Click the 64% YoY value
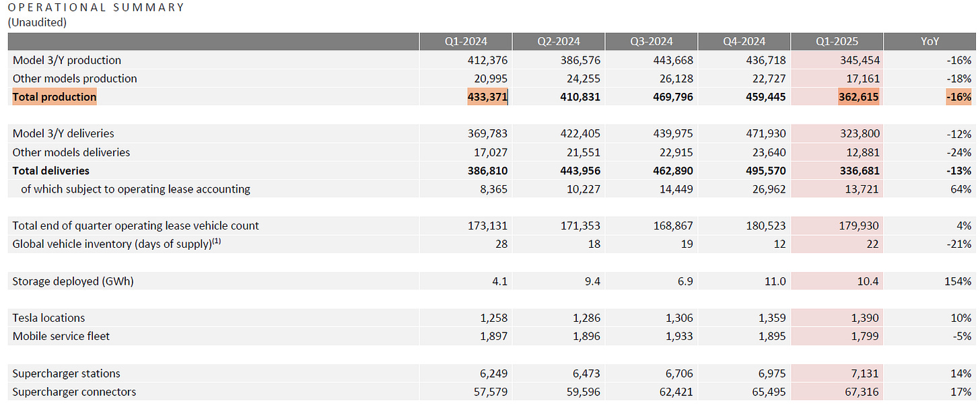 [960, 189]
